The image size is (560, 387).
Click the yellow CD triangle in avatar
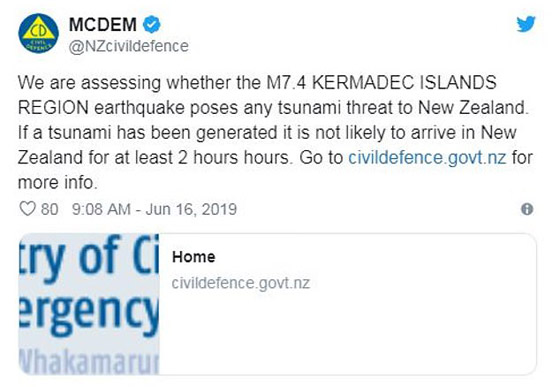pos(39,30)
